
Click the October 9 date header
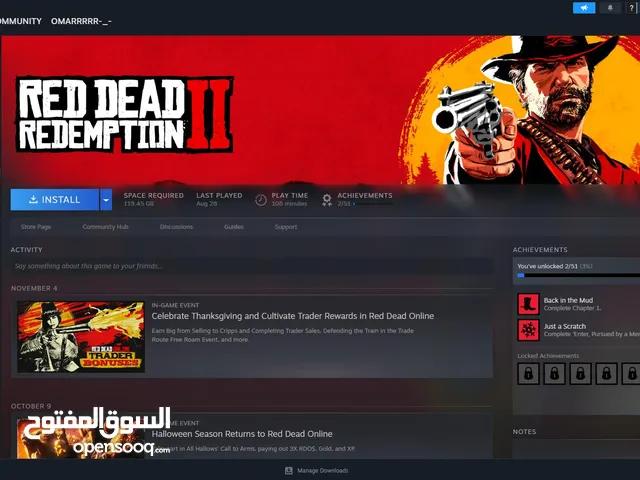click(x=31, y=406)
